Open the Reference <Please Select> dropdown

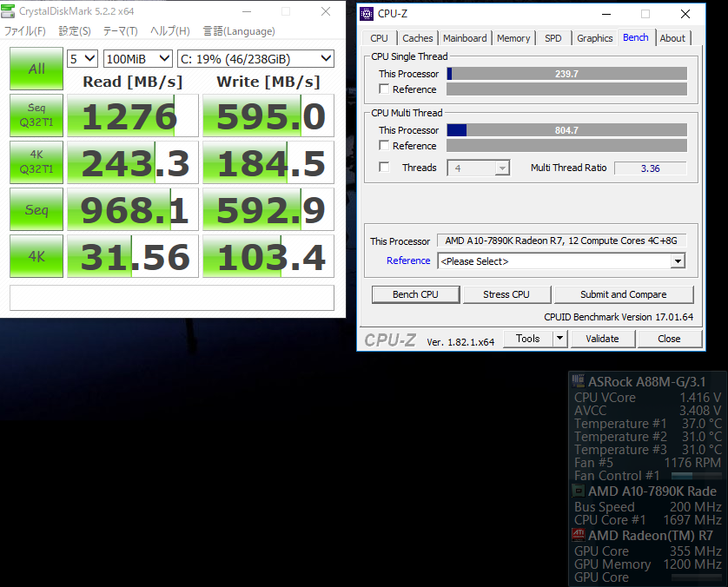pyautogui.click(x=561, y=261)
